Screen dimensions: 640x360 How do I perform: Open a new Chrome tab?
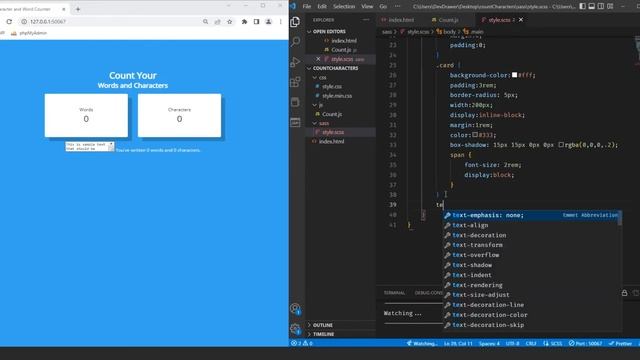78,9
